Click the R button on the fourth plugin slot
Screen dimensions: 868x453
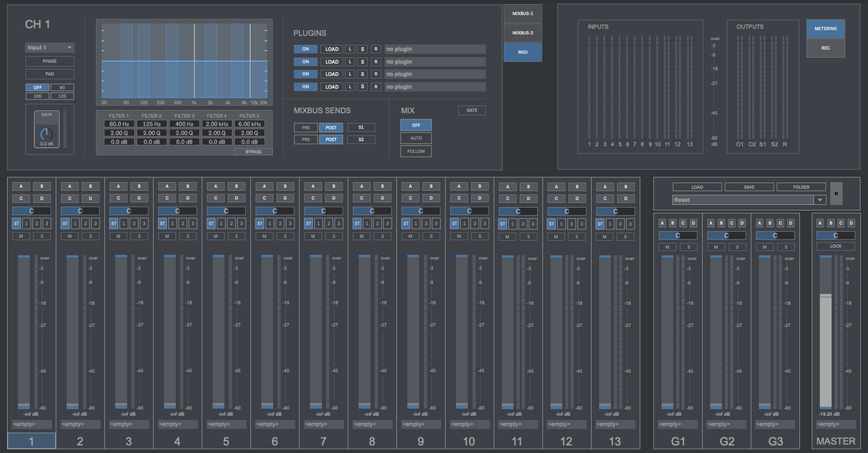[375, 87]
